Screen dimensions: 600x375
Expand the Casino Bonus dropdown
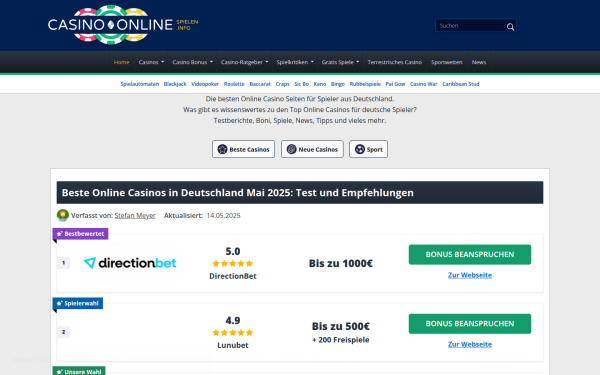(x=192, y=62)
